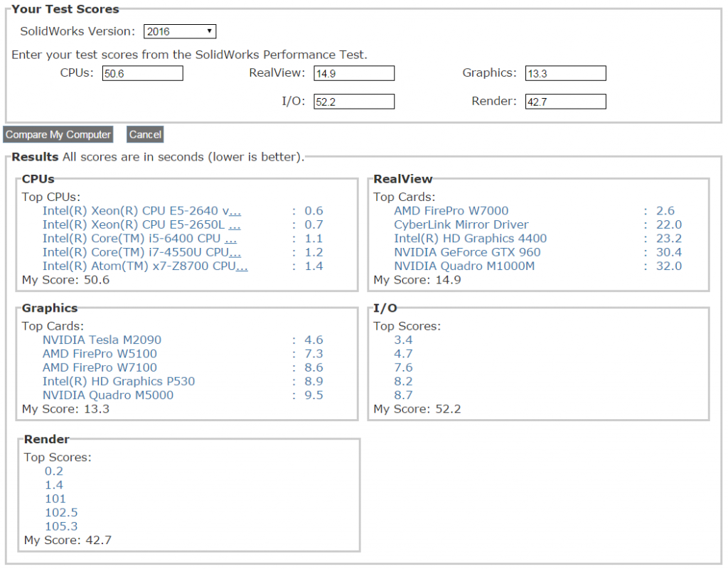728x569 pixels.
Task: Click the CPU score value 0.7
Action: pyautogui.click(x=314, y=225)
